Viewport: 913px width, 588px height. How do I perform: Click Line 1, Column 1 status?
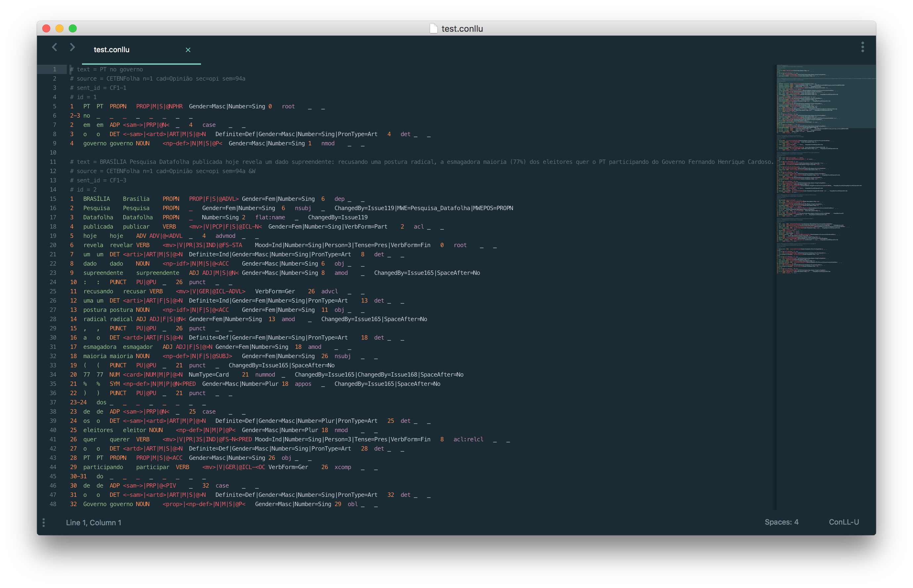coord(94,522)
